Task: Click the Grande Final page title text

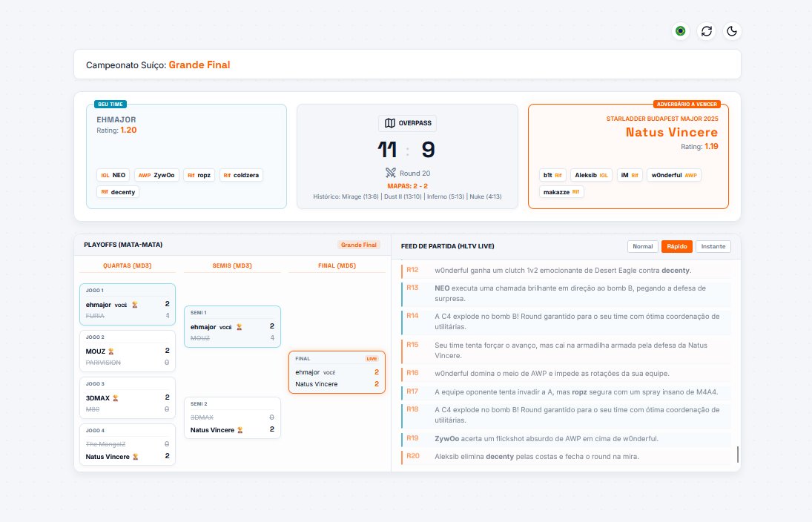Action: tap(199, 65)
